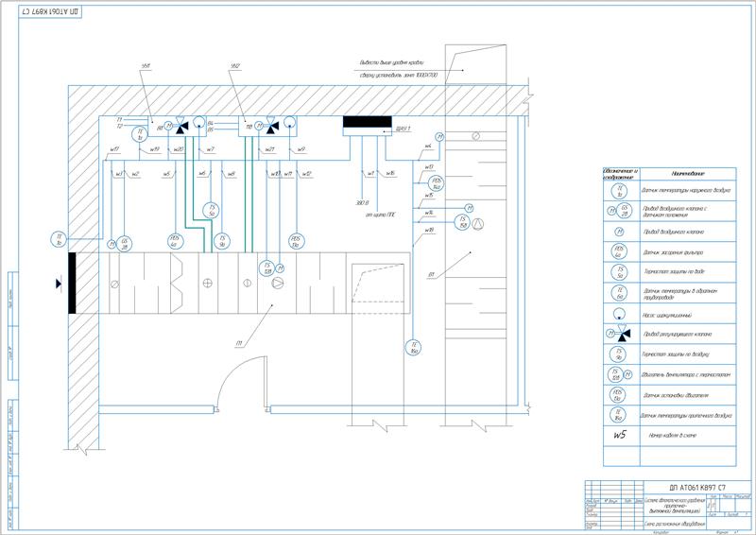Click the ДП АТ061 К897 С7 title block text

697,488
